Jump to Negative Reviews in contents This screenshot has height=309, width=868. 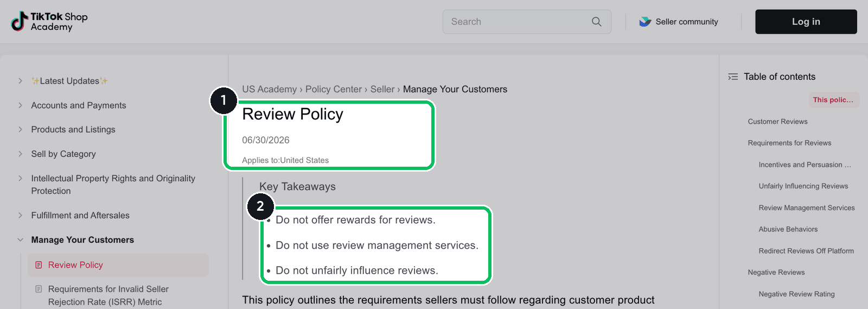tap(776, 272)
